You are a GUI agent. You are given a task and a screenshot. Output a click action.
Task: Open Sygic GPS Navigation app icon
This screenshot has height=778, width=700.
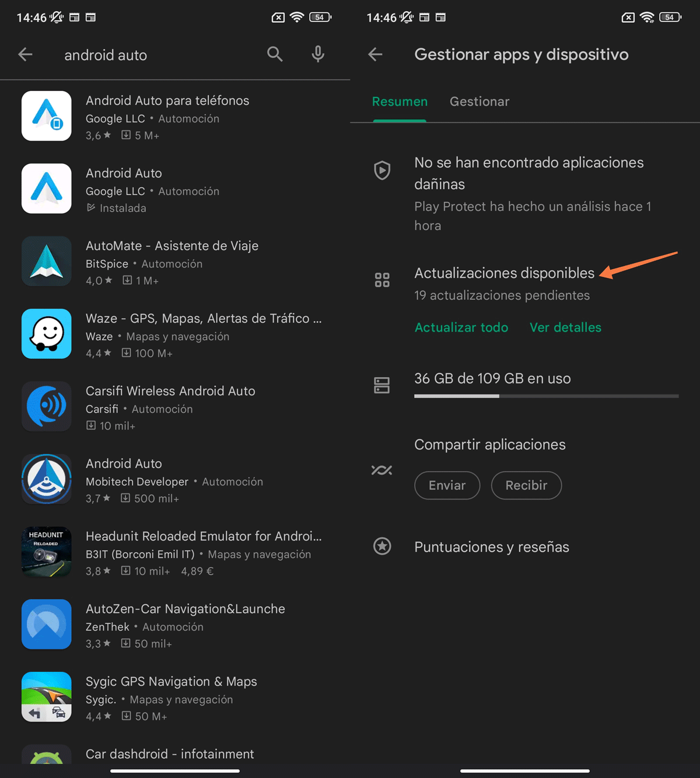click(47, 697)
